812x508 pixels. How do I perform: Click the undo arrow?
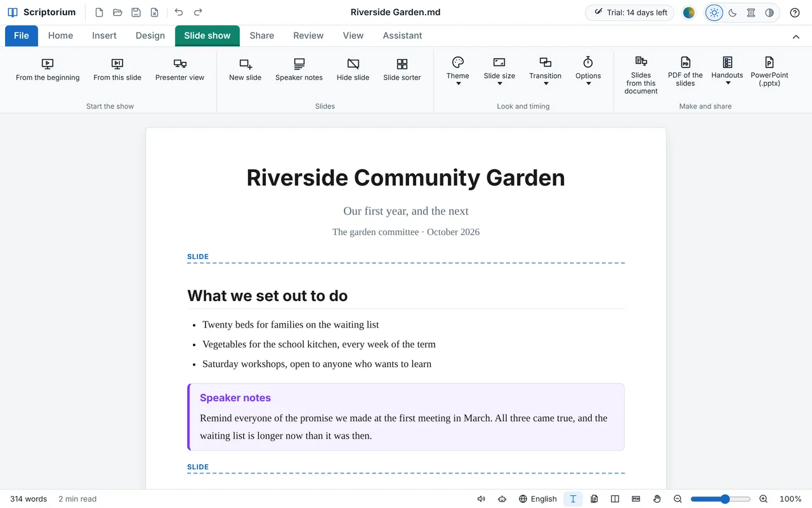point(179,12)
